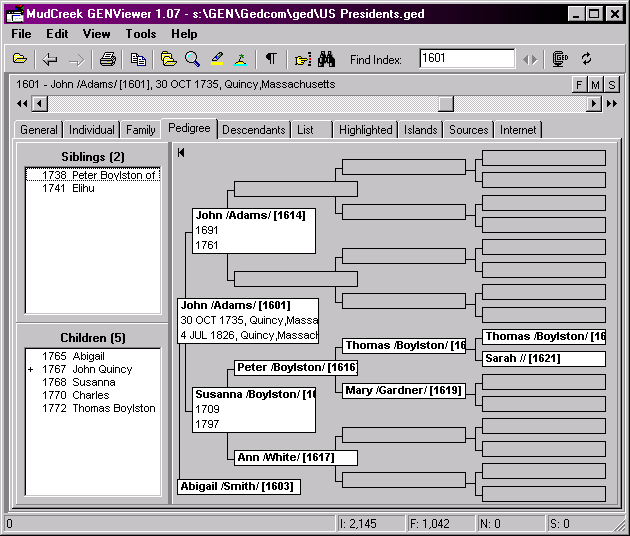Click the open file folder icon

(x=20, y=59)
